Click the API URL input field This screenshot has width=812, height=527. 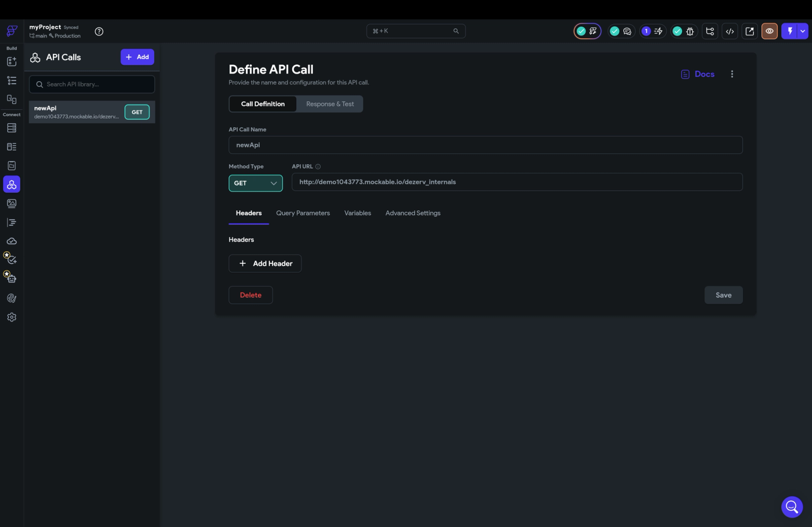(x=517, y=182)
